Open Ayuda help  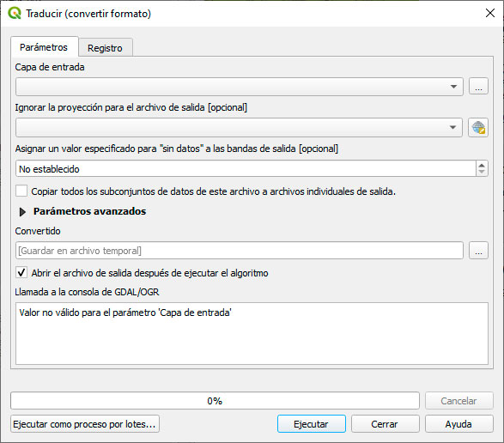[x=459, y=424]
